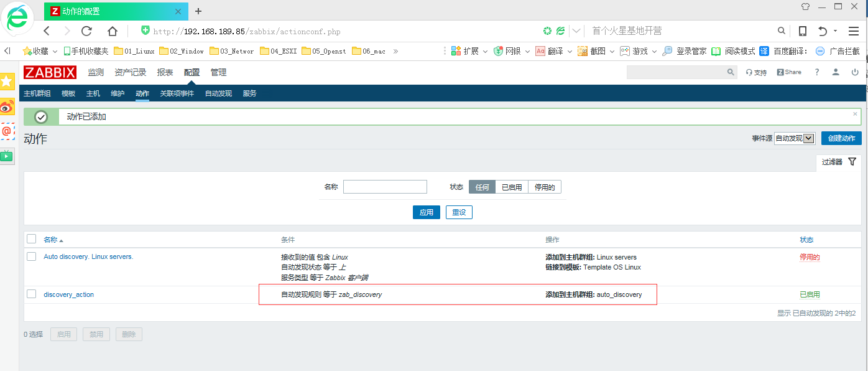
Task: Click the browser refresh icon
Action: pyautogui.click(x=86, y=31)
